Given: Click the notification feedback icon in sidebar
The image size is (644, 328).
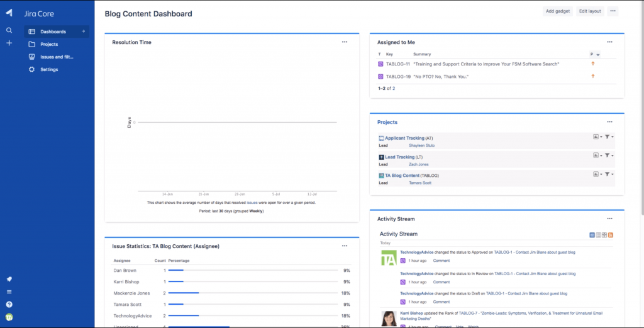Looking at the screenshot, I should pyautogui.click(x=9, y=279).
